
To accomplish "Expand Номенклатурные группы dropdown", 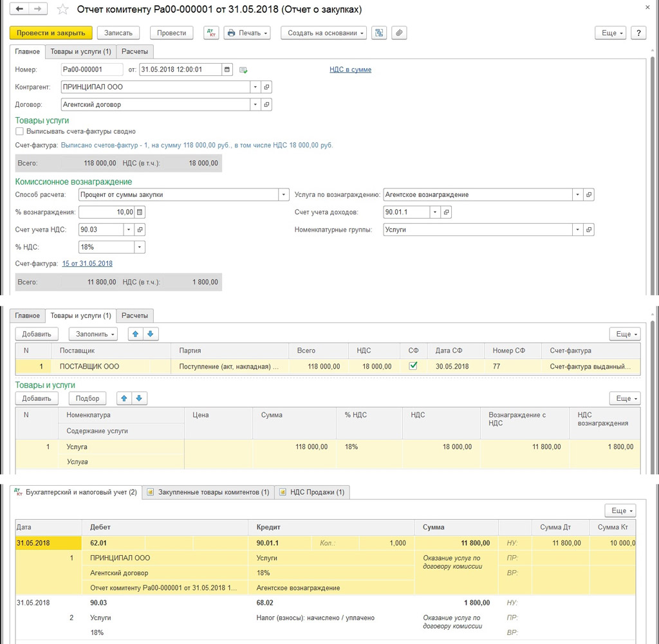I will (x=577, y=230).
